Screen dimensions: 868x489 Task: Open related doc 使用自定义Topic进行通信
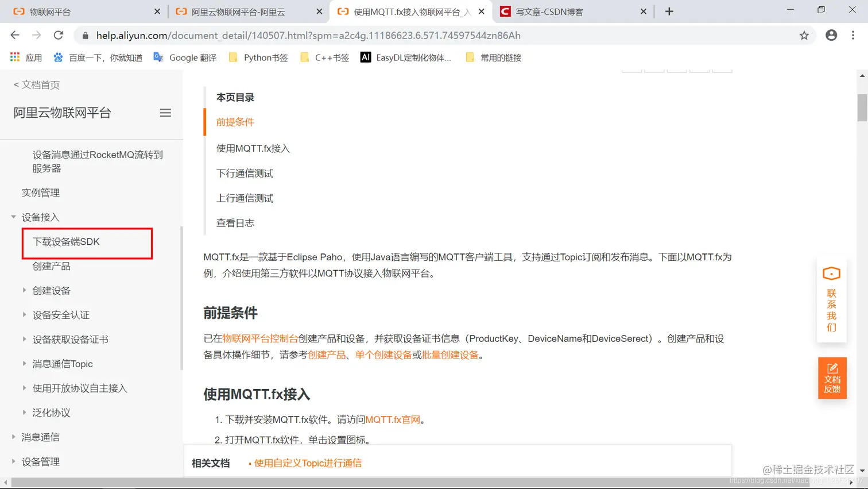pos(308,463)
